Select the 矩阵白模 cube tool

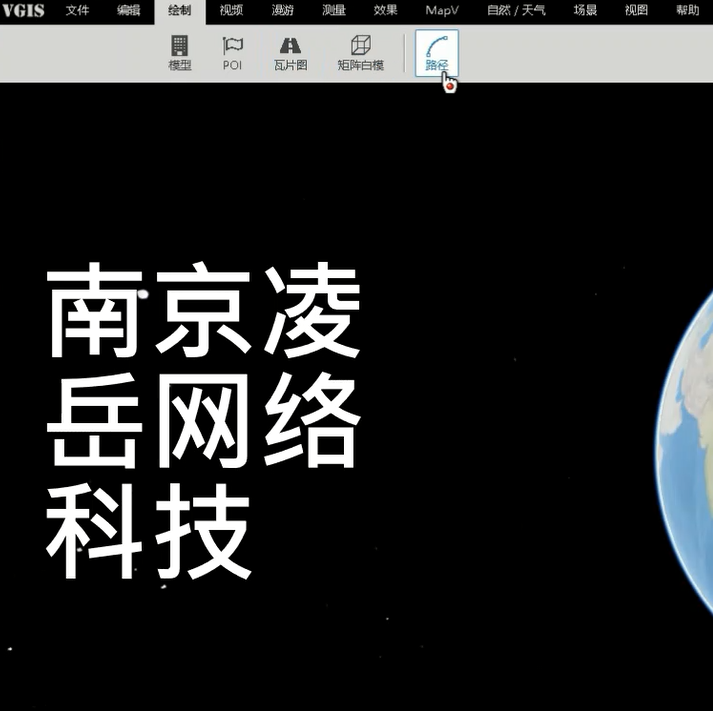click(x=361, y=53)
